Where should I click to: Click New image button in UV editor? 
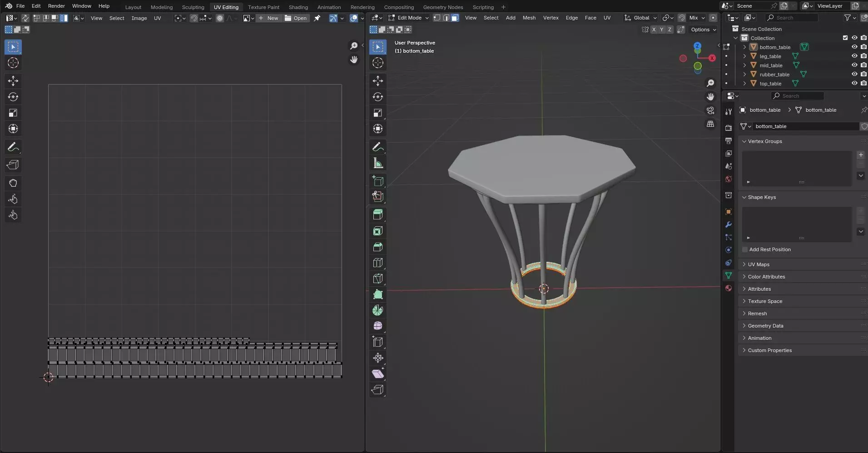click(x=268, y=18)
